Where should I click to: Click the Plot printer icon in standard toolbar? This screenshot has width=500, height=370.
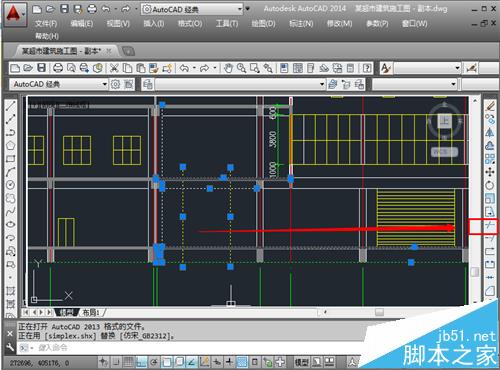(x=58, y=68)
